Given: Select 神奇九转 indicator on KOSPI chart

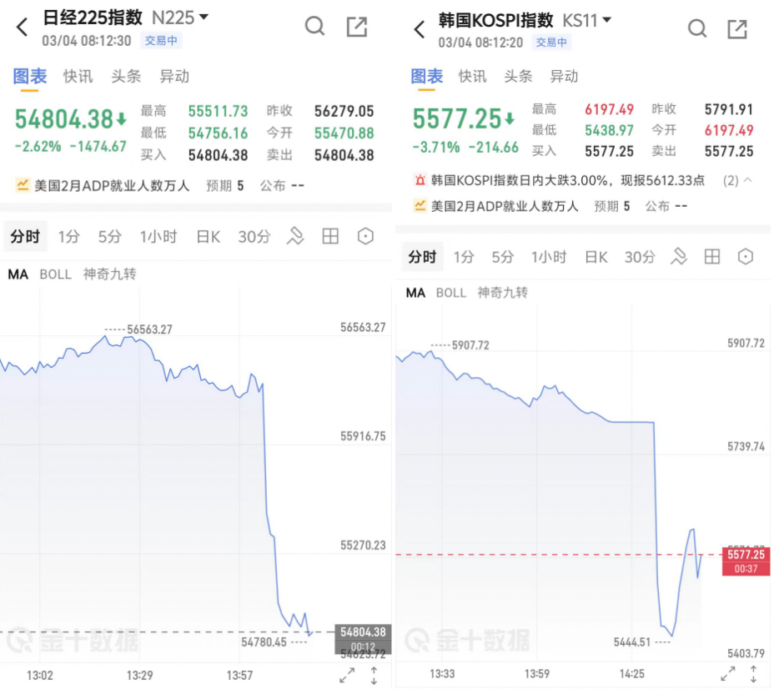Looking at the screenshot, I should click(502, 293).
